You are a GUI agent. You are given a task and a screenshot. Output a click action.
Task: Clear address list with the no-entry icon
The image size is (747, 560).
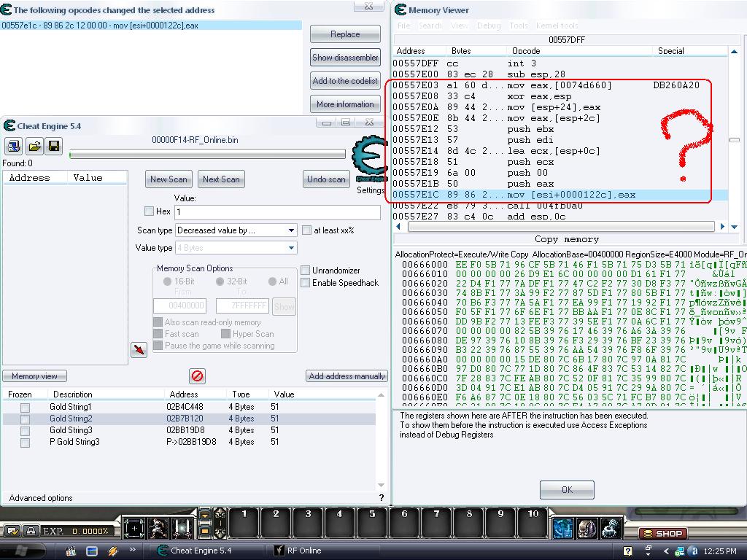pos(197,376)
